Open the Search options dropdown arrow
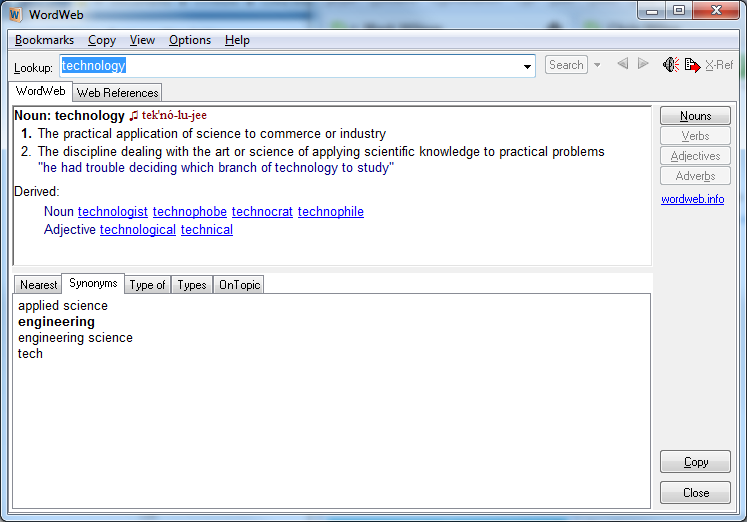 (x=597, y=65)
